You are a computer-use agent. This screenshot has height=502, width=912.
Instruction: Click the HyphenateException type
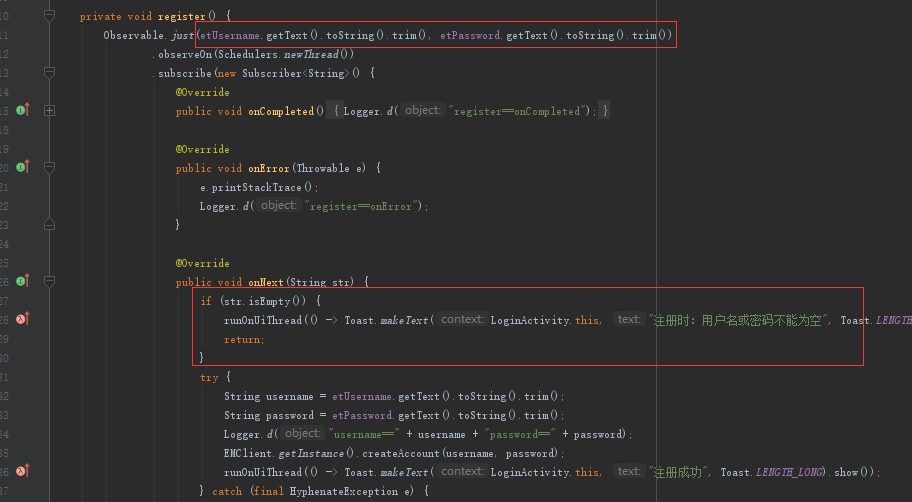coord(344,492)
